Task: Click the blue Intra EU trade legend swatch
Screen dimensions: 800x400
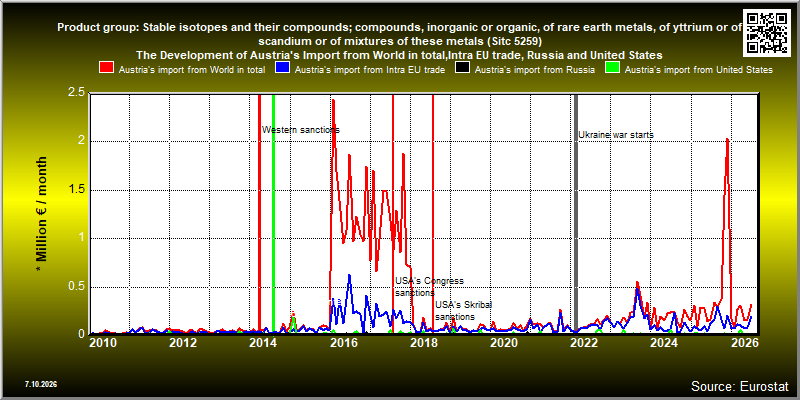Action: [x=283, y=68]
